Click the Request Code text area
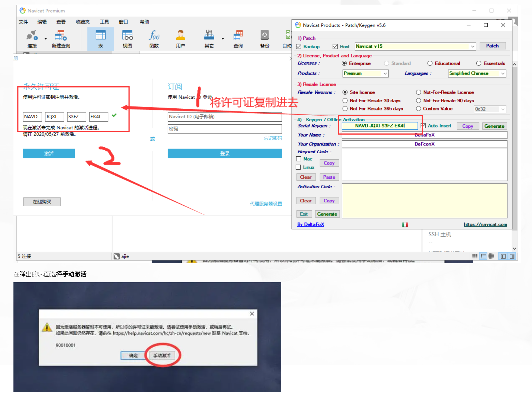This screenshot has height=395, width=532. point(424,164)
